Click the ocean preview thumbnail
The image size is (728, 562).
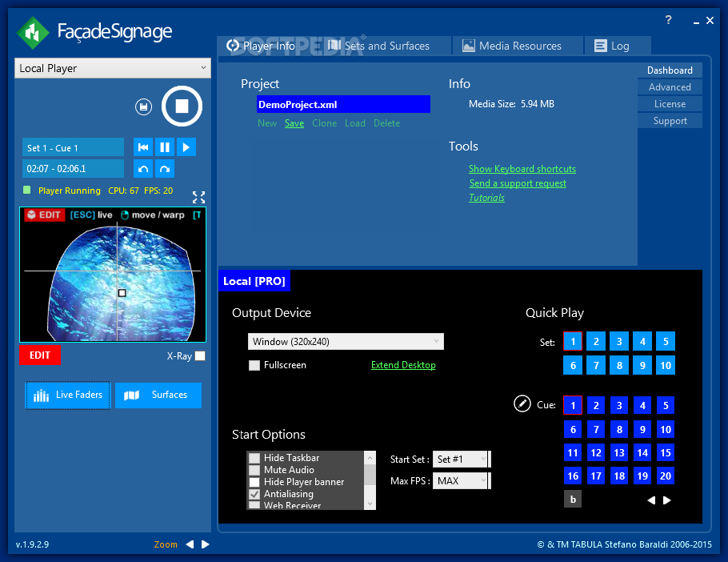point(113,275)
